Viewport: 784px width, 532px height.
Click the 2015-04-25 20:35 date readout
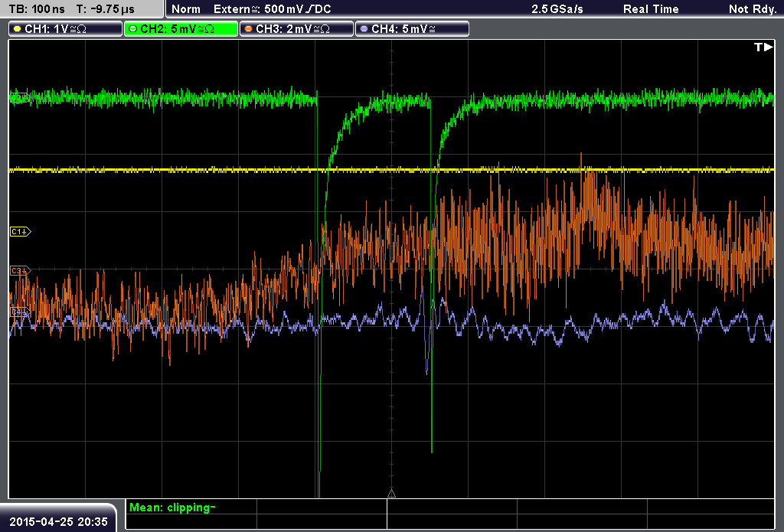point(58,522)
